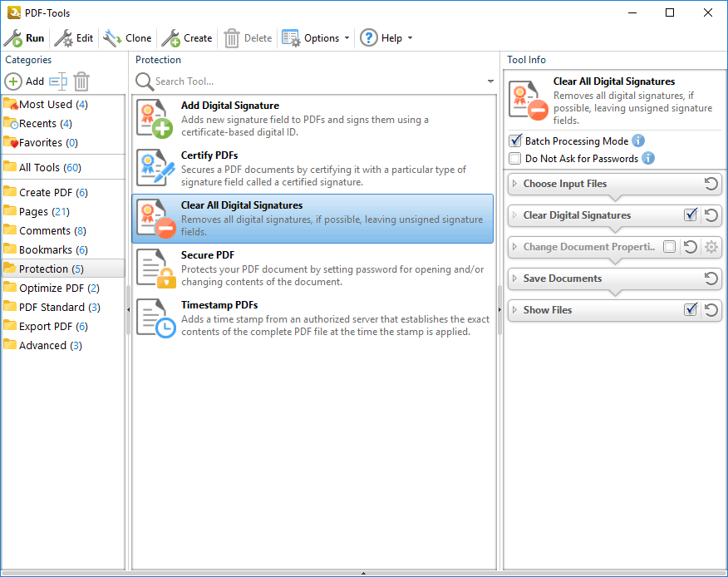The width and height of the screenshot is (728, 577).
Task: Select the Timestamp PDFs title text
Action: click(219, 305)
